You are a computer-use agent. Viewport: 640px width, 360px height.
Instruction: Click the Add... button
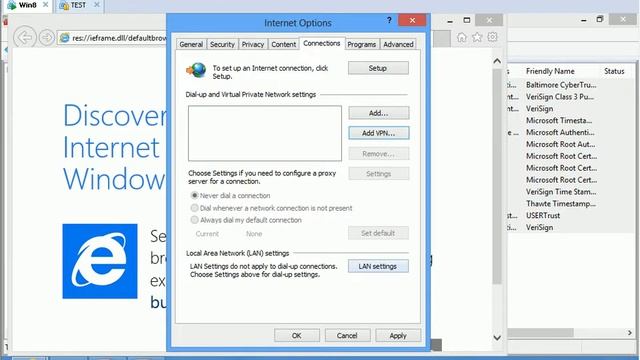379,113
